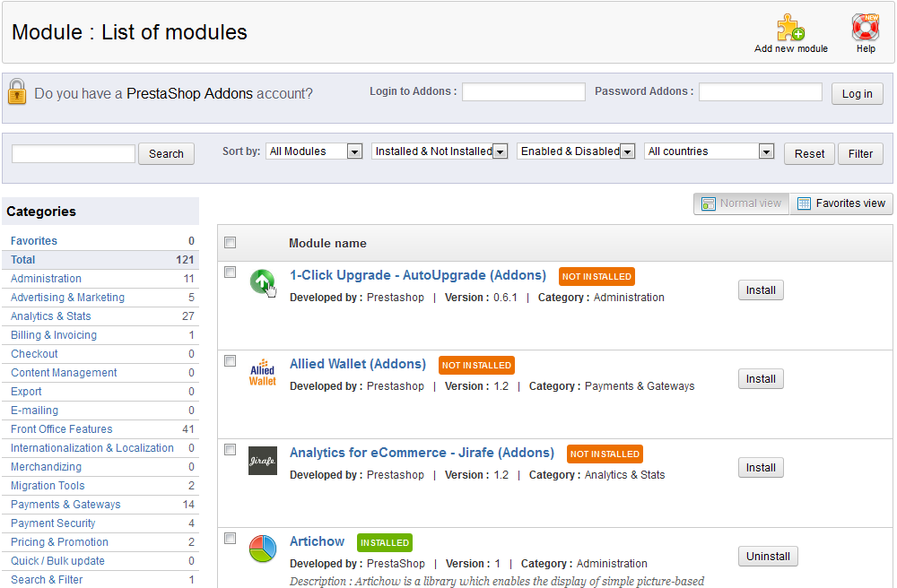Select the Front Office Features category
897x588 pixels.
click(x=100, y=429)
